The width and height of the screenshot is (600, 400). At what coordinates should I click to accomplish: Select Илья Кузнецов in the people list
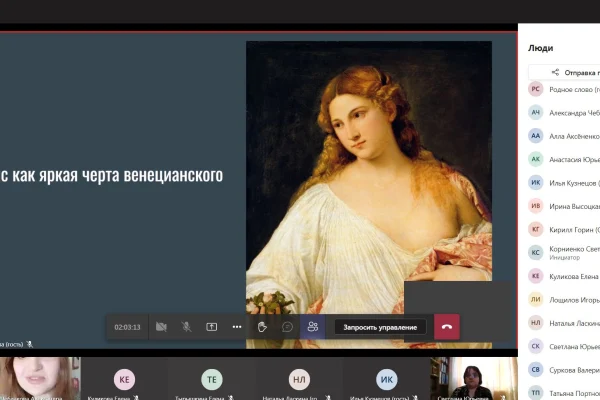565,183
